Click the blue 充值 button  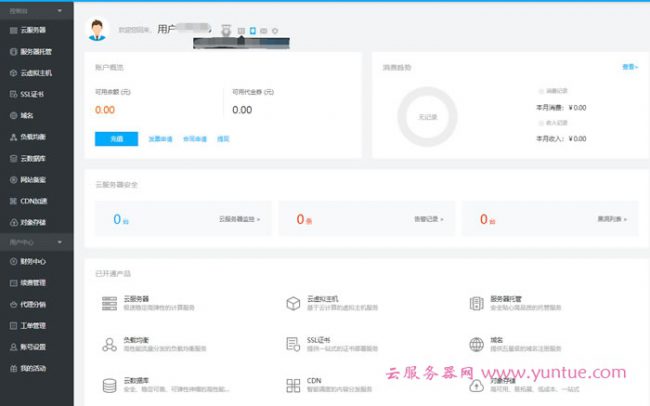[116, 139]
